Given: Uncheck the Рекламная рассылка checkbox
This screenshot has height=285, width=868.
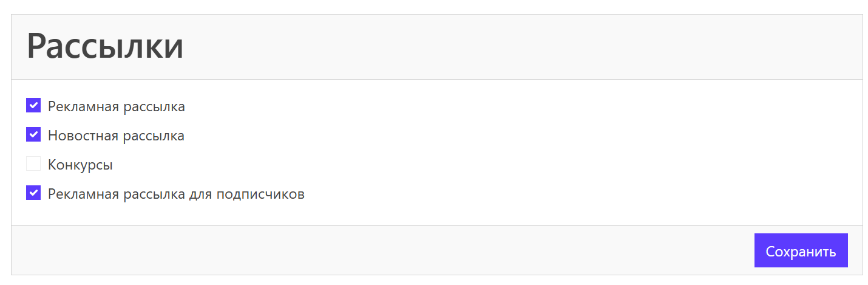Looking at the screenshot, I should (33, 106).
